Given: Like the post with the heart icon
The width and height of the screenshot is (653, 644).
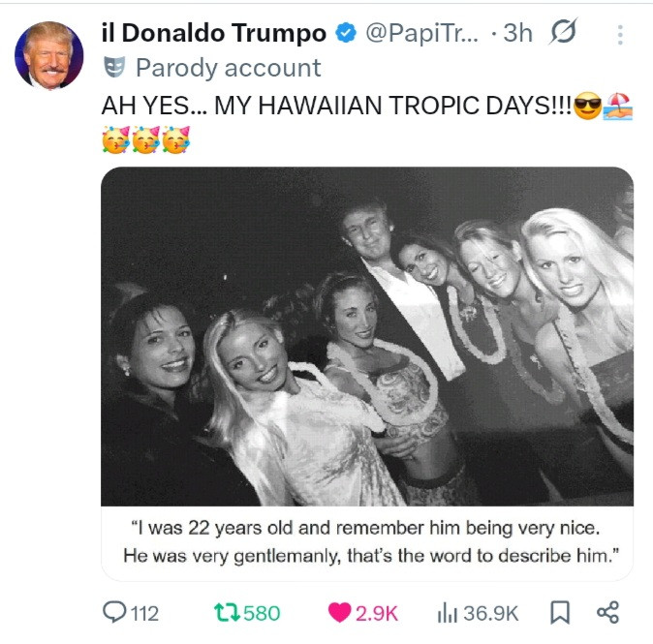Looking at the screenshot, I should click(x=339, y=612).
